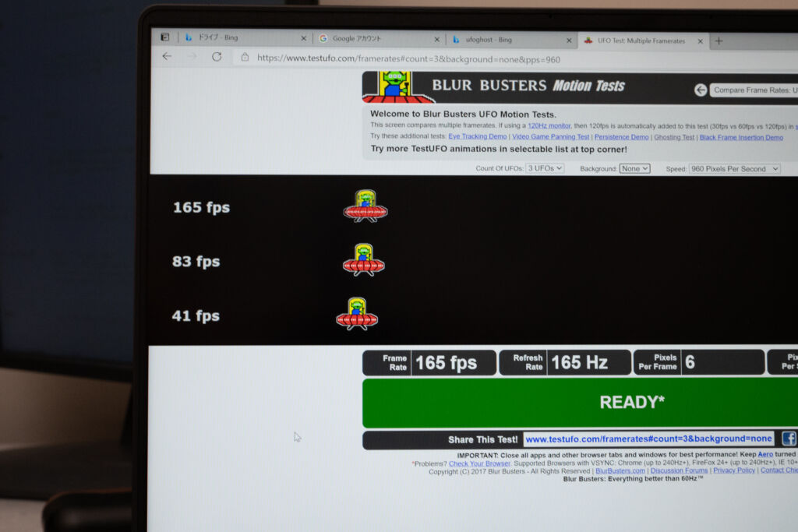Viewport: 798px width, 532px height.
Task: Click the 83 fps UFO sprite
Action: pyautogui.click(x=363, y=260)
